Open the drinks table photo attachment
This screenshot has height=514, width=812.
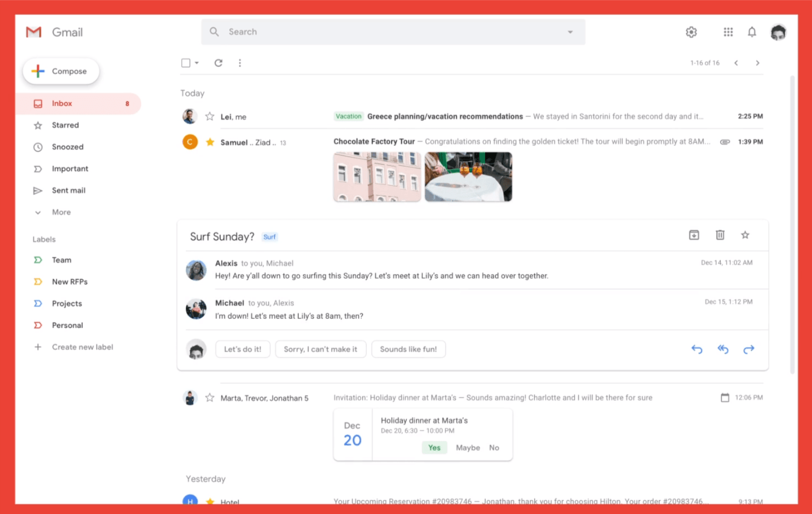468,177
